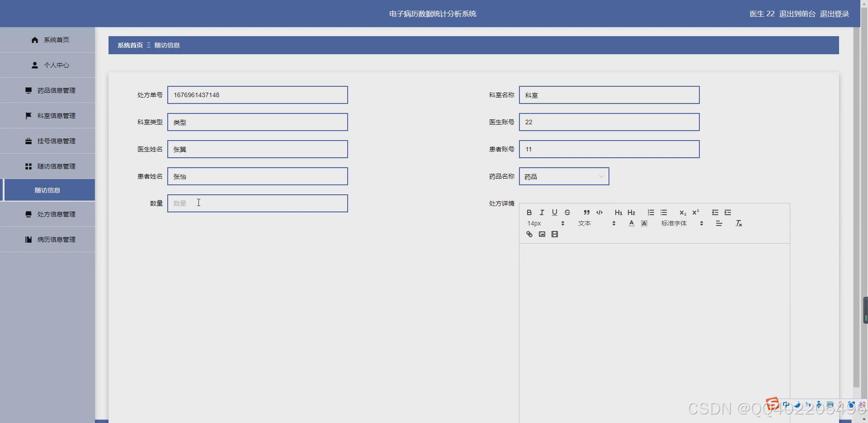Click the flag icon beside 科室信息管理

point(28,116)
